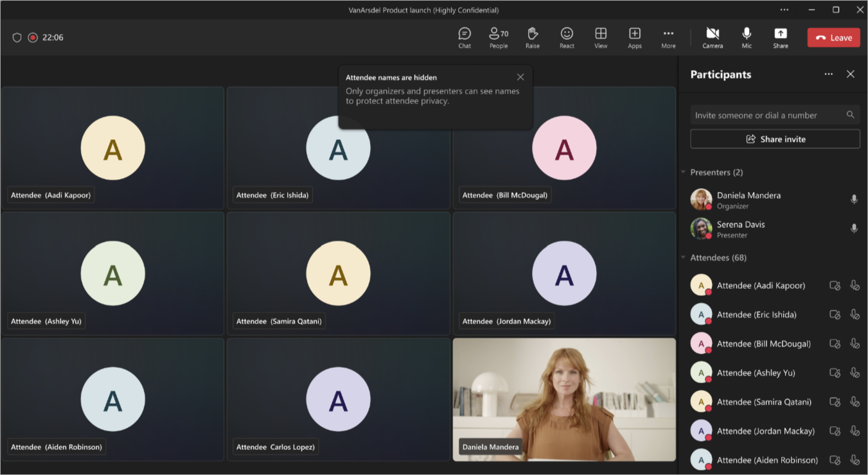The image size is (868, 475).
Task: Click the Share content icon
Action: (x=781, y=37)
